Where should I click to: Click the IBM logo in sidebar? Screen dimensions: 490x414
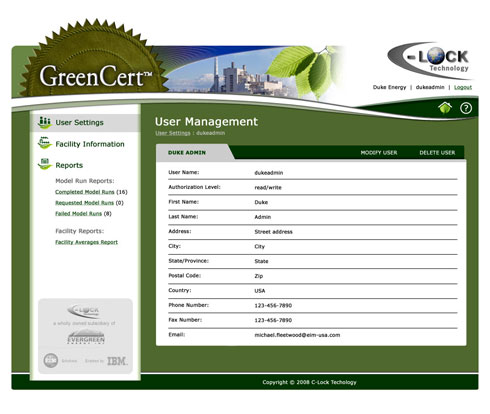(x=117, y=361)
